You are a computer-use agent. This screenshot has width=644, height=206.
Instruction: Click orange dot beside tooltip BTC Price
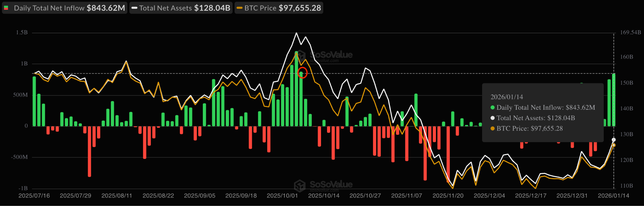(x=492, y=128)
